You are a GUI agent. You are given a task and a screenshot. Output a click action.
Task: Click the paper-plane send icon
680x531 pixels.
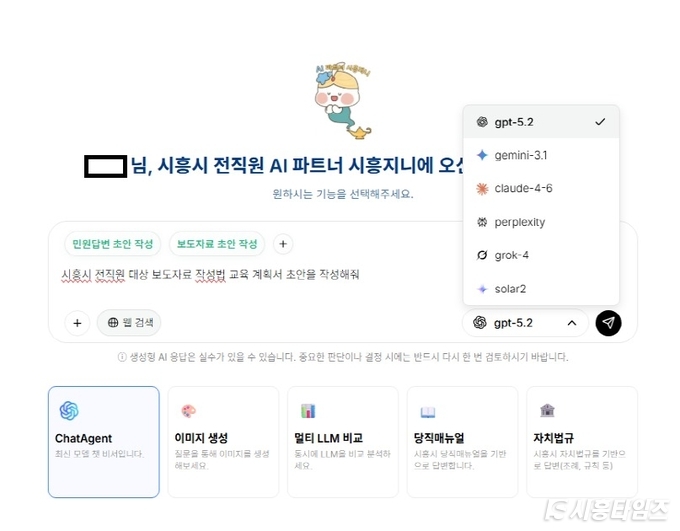tap(608, 323)
